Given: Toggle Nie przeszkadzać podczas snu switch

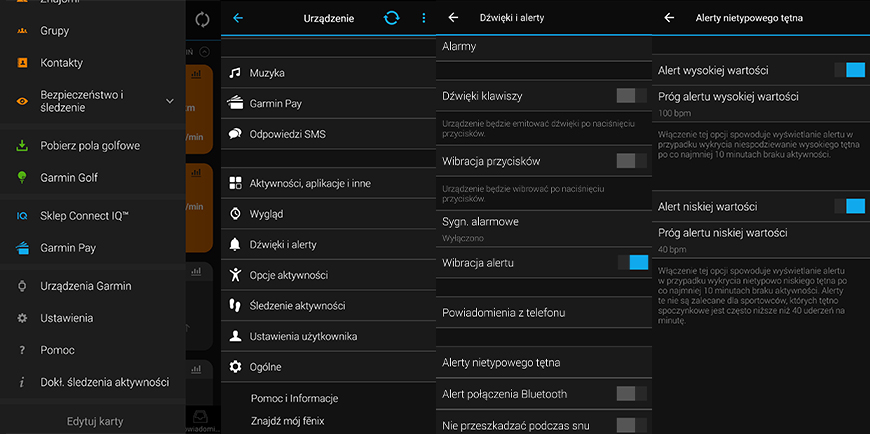Looking at the screenshot, I should click(x=632, y=426).
